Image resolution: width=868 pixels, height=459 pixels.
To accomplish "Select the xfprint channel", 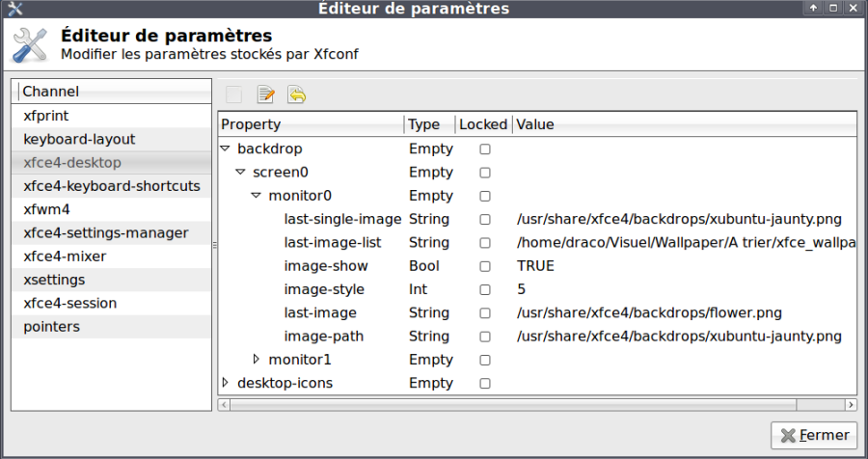I will point(111,116).
